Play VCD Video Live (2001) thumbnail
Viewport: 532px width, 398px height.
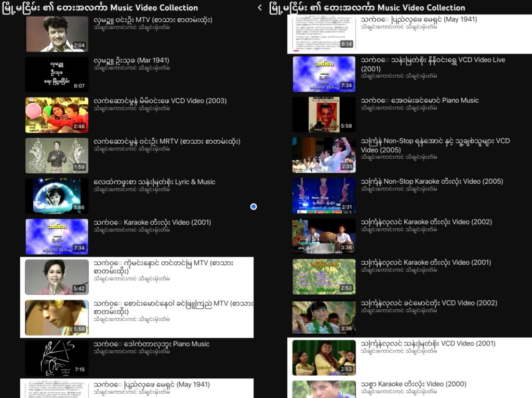tap(324, 74)
